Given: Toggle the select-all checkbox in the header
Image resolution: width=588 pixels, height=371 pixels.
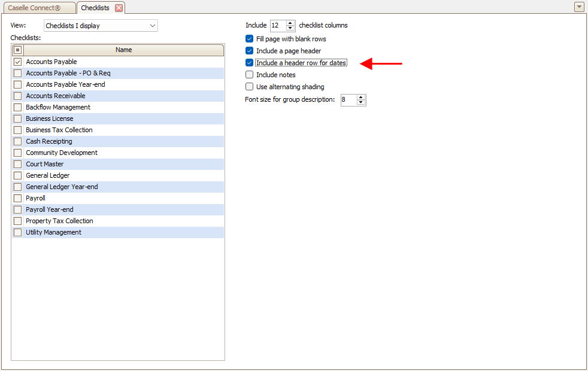Looking at the screenshot, I should 18,50.
